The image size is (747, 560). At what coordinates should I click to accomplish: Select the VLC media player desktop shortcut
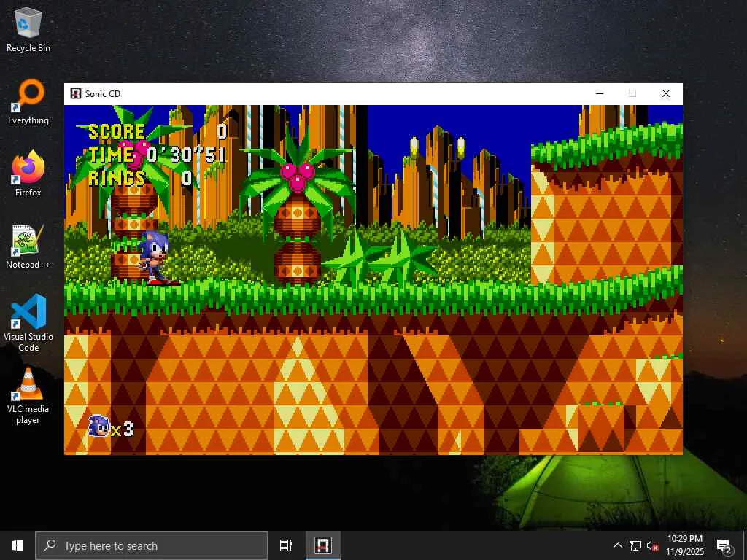pos(28,395)
